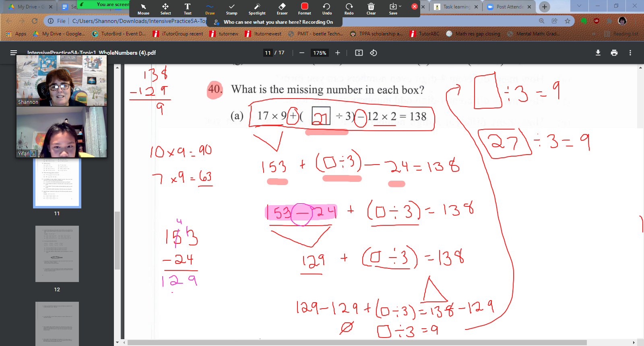The width and height of the screenshot is (644, 346).
Task: Select the Mouse annotation tool
Action: pos(143,9)
